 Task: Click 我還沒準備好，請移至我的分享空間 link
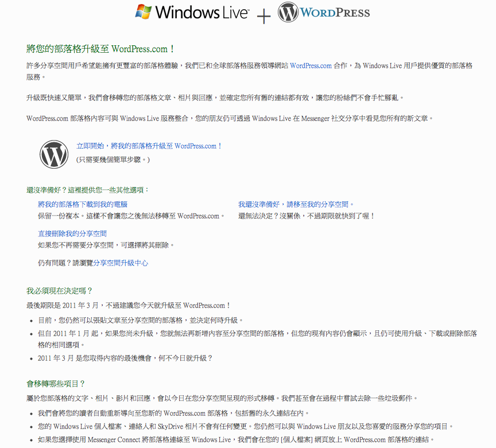pyautogui.click(x=296, y=205)
